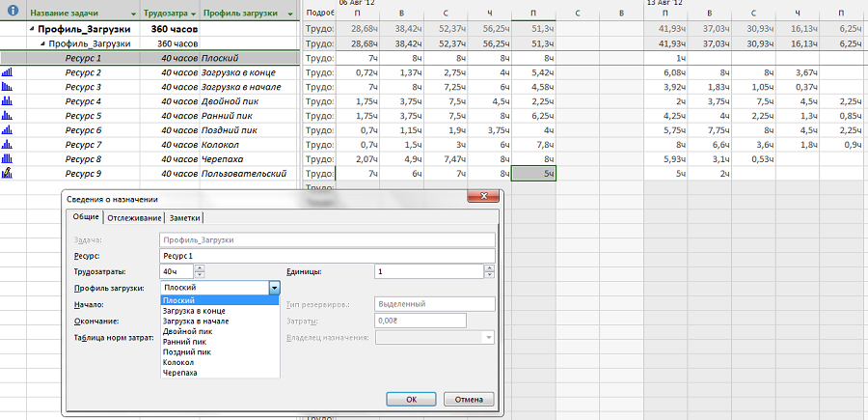Click the back-loaded contour icon for Ресурс 2
Viewport: 868px width, 420px height.
pos(7,72)
